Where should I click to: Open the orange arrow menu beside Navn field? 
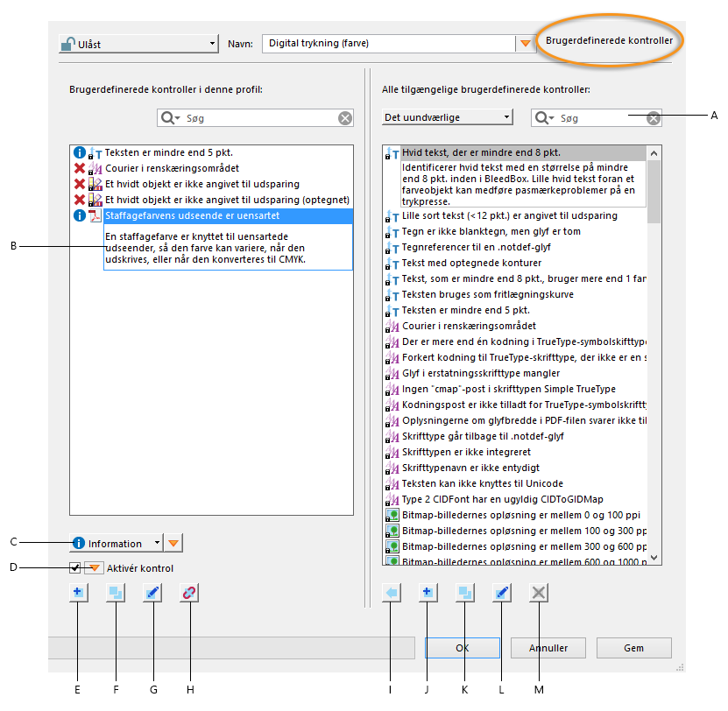pos(525,43)
